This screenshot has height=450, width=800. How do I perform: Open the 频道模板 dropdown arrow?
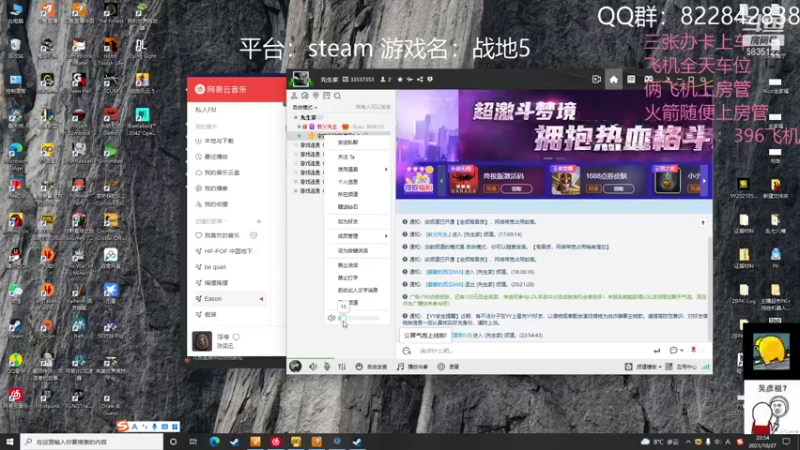coord(660,367)
